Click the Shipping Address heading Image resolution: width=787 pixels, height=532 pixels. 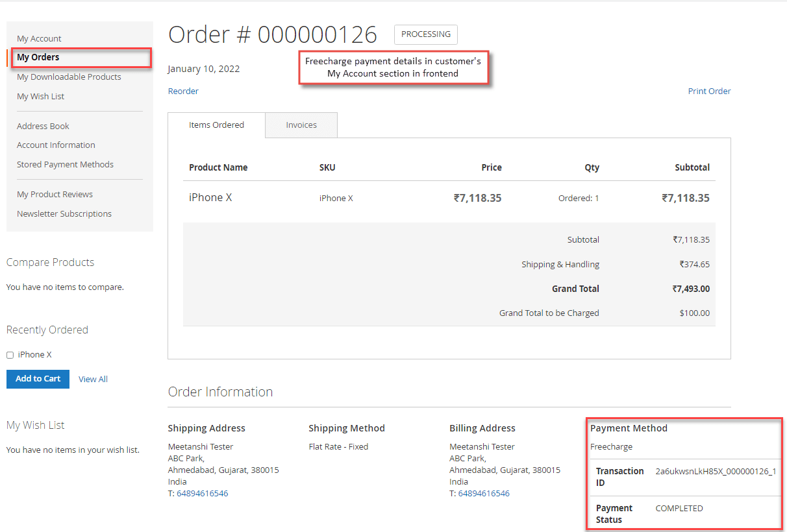pyautogui.click(x=206, y=428)
